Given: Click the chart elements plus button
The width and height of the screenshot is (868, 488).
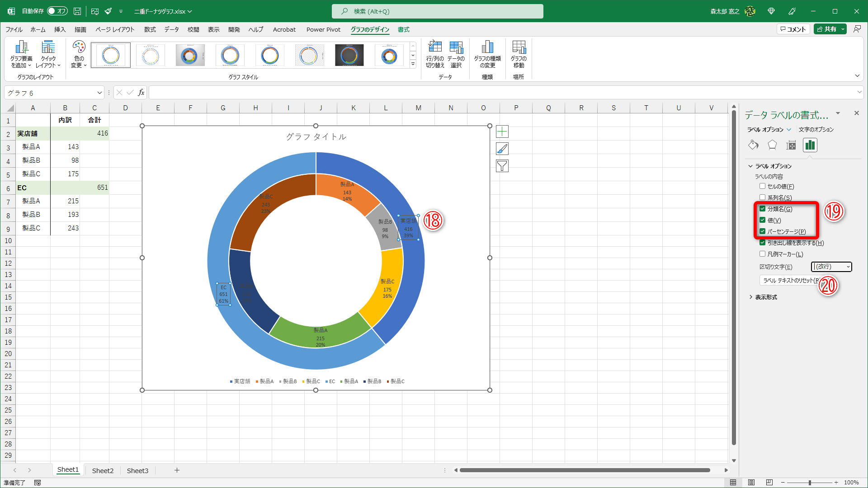Looking at the screenshot, I should point(502,131).
